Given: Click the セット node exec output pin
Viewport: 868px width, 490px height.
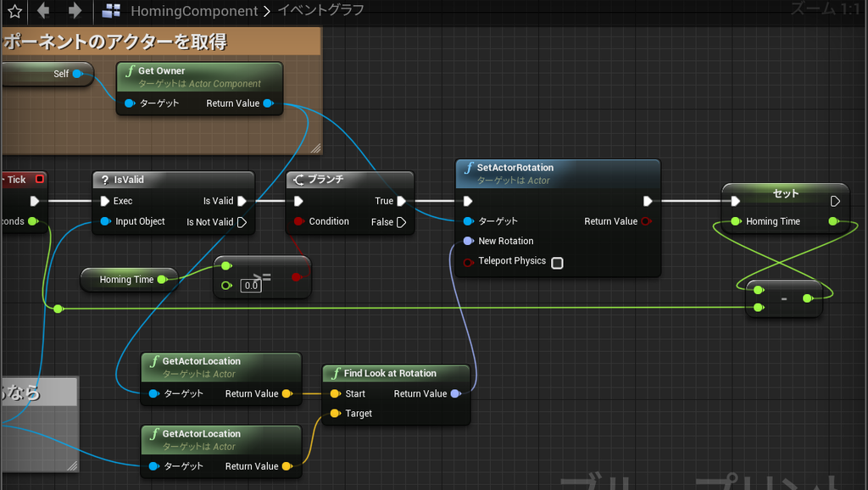Looking at the screenshot, I should click(835, 201).
